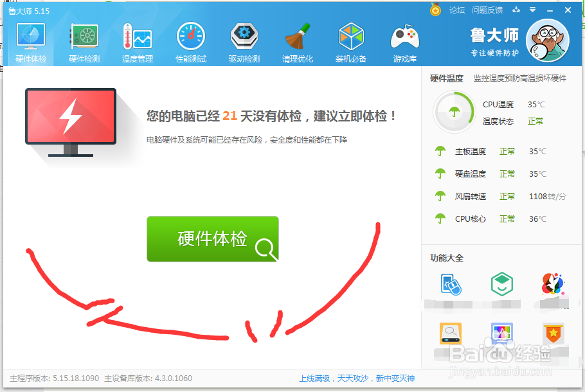Start the green 硬件体检 button
The width and height of the screenshot is (585, 392).
pyautogui.click(x=213, y=238)
